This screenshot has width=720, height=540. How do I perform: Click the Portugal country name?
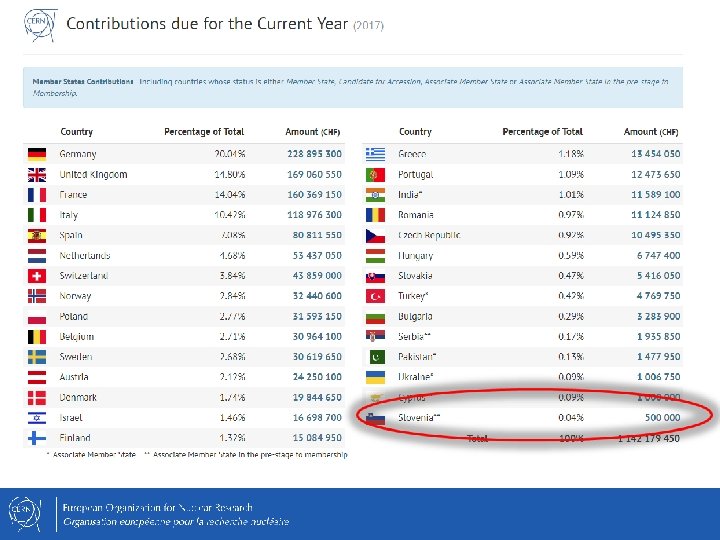416,174
